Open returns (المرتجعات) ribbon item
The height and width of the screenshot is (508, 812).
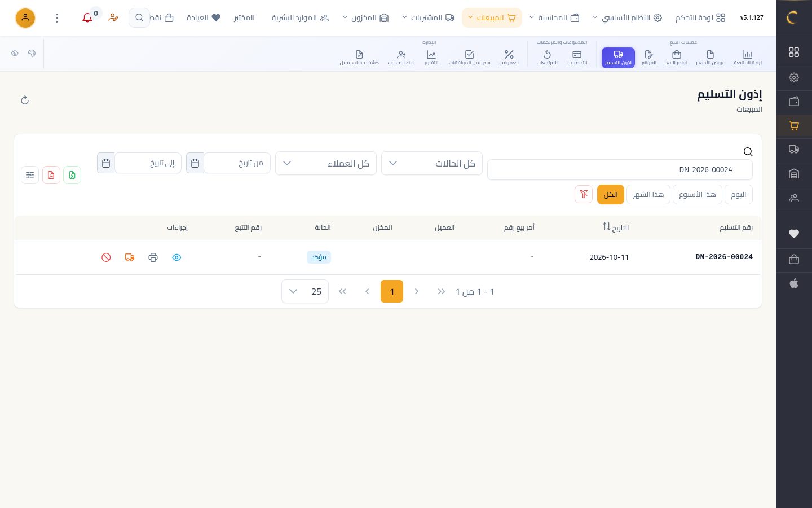tap(547, 57)
